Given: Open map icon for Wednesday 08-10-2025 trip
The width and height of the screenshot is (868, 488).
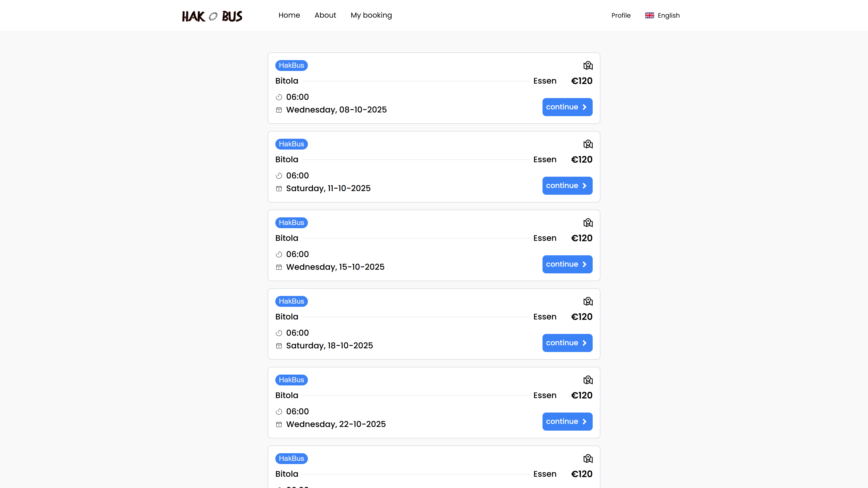Looking at the screenshot, I should click(588, 65).
